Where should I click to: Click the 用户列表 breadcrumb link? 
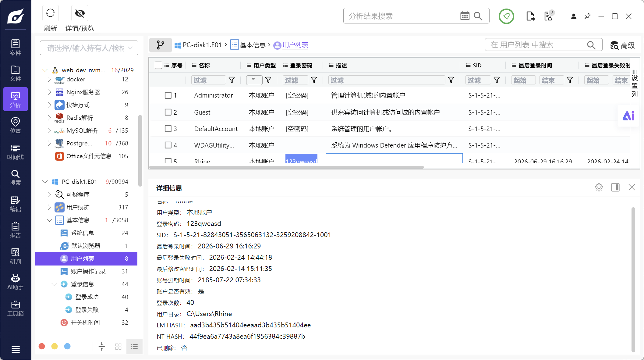(295, 45)
